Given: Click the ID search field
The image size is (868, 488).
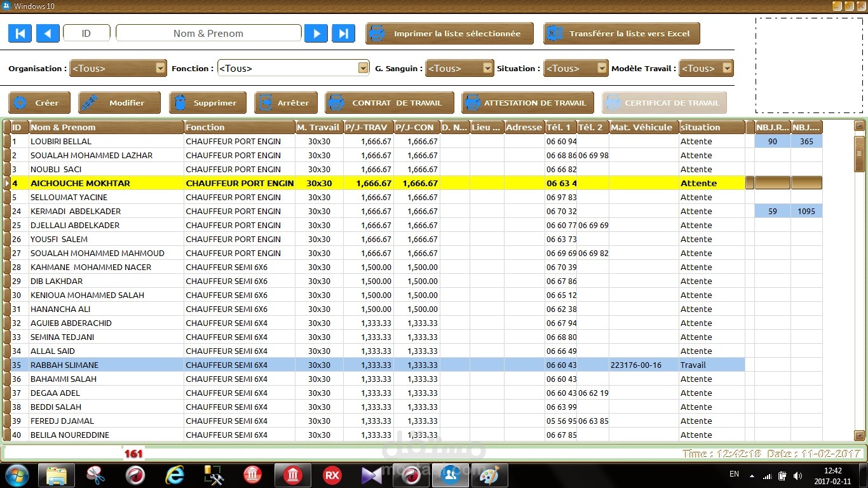Looking at the screenshot, I should [x=86, y=33].
